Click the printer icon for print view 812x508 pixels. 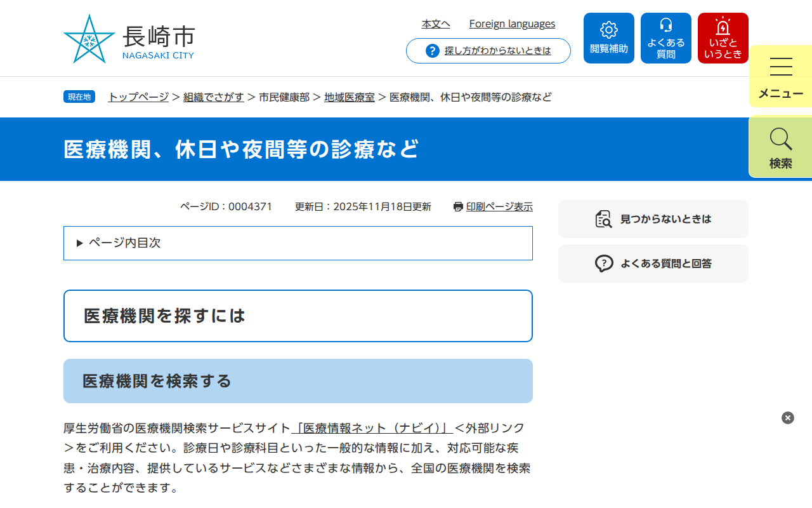458,206
